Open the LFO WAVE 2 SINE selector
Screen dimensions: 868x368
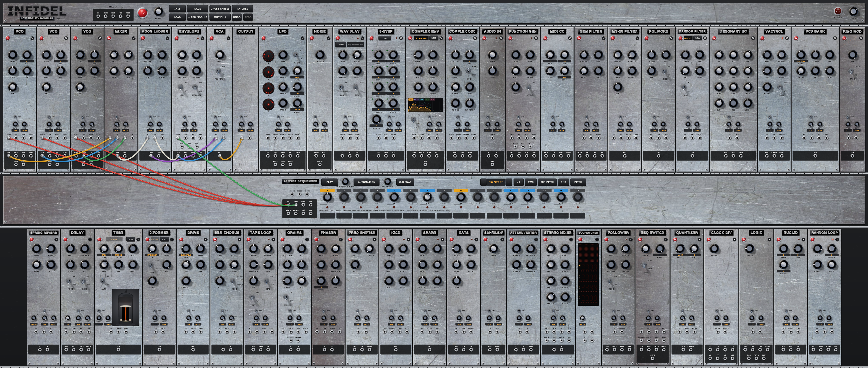[x=297, y=77]
